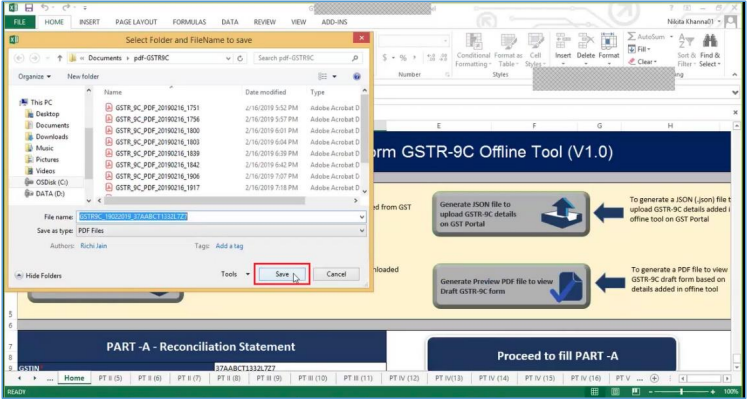Add a new sheet with plus icon
748x400 pixels.
654,378
